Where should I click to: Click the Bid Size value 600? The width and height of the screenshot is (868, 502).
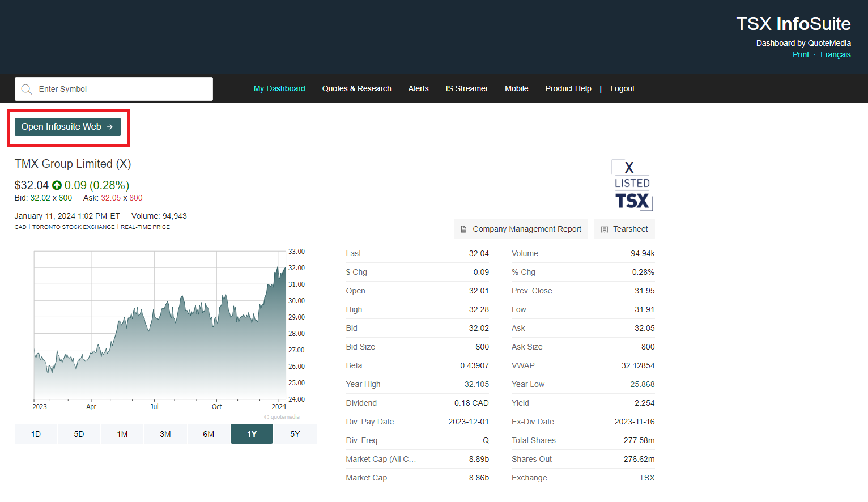(482, 347)
